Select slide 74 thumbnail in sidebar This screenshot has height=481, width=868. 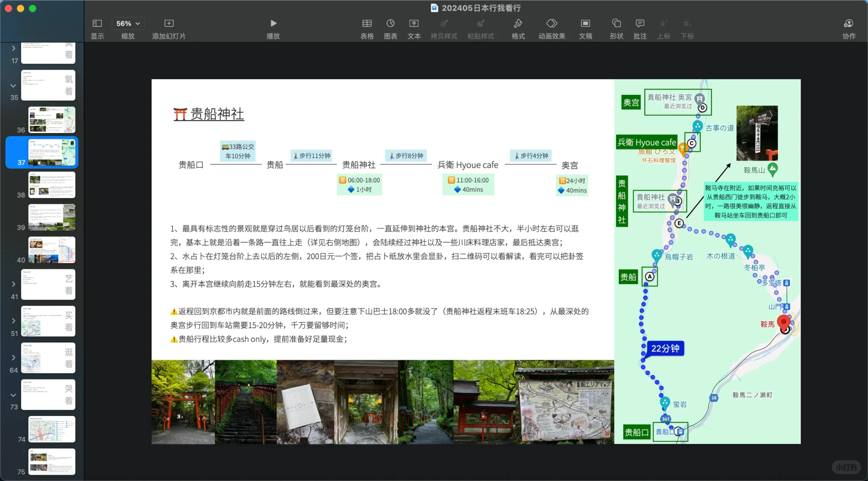(x=51, y=429)
